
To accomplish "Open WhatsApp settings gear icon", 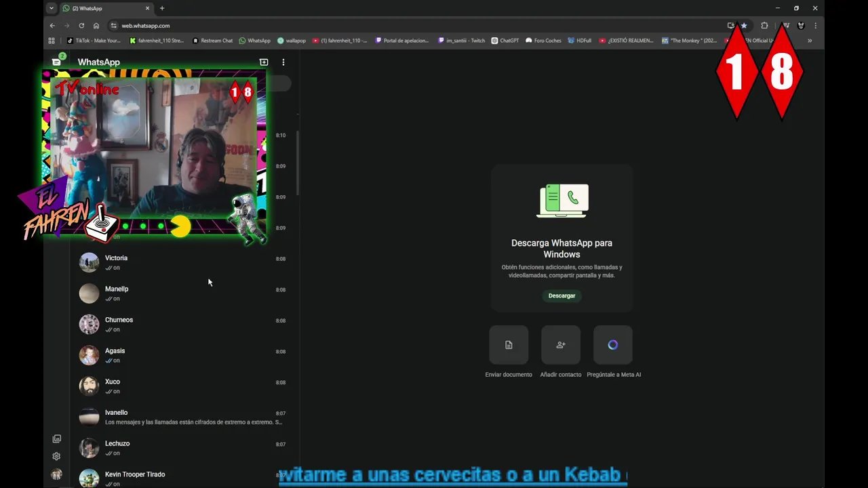I will 56,456.
